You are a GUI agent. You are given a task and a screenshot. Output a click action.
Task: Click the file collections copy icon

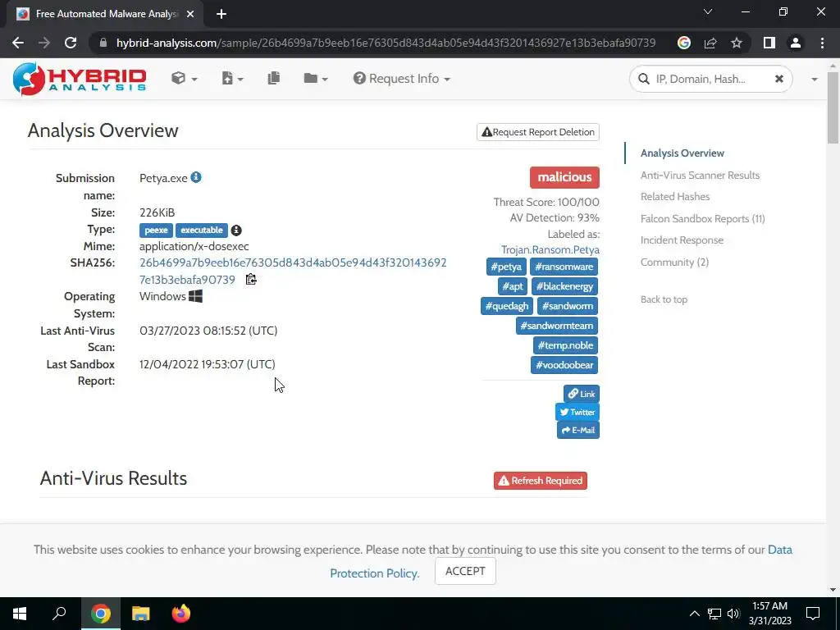(x=274, y=78)
